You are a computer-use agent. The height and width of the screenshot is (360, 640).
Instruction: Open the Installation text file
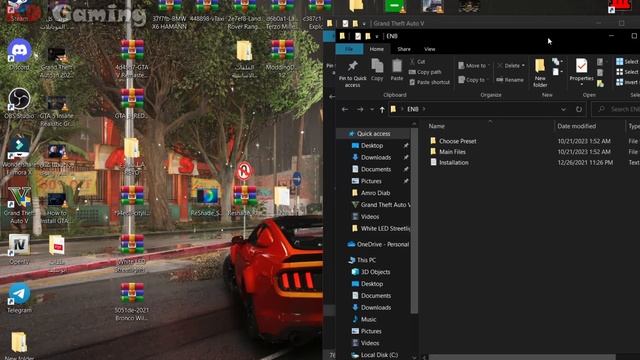pyautogui.click(x=453, y=162)
